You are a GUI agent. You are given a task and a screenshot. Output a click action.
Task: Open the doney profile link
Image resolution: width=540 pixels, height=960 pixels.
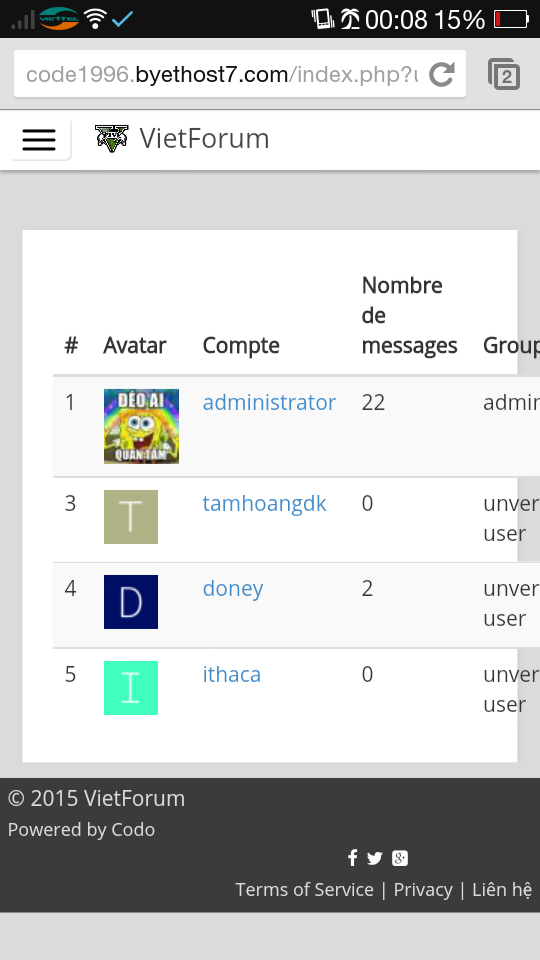[233, 588]
